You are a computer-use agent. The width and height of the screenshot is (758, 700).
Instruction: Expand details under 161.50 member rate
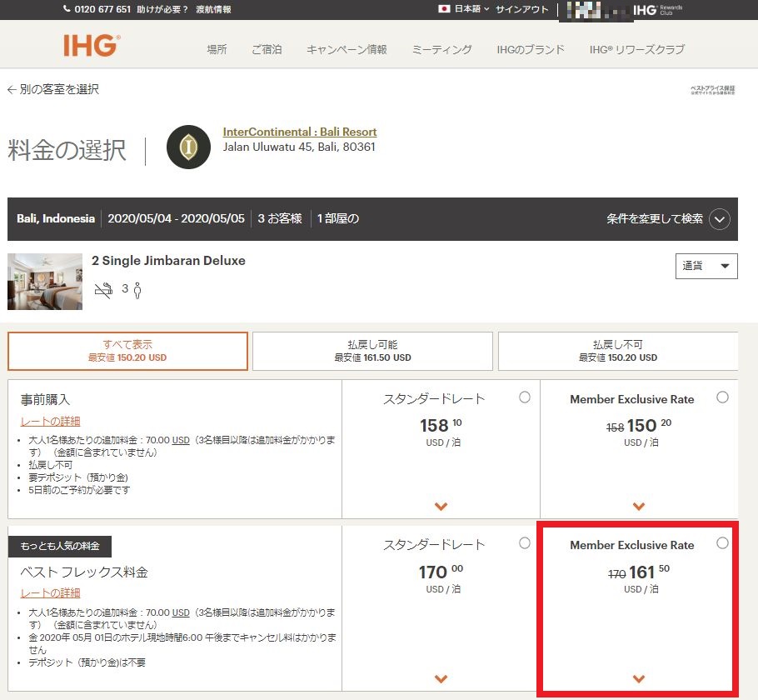tap(639, 678)
